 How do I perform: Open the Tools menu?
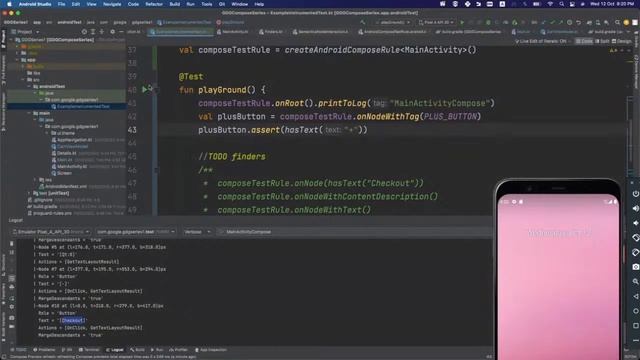click(207, 4)
